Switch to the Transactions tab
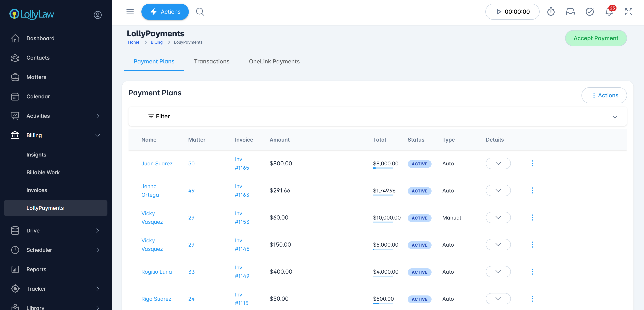 211,61
